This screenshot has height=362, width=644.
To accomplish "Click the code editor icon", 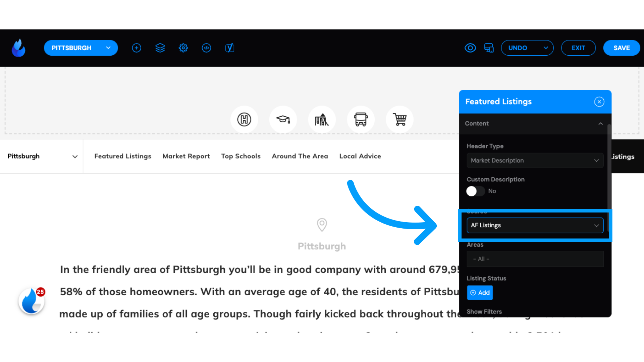I will [x=206, y=48].
